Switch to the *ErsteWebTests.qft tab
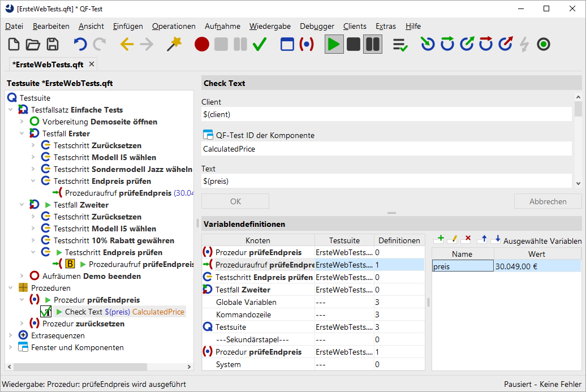 48,64
